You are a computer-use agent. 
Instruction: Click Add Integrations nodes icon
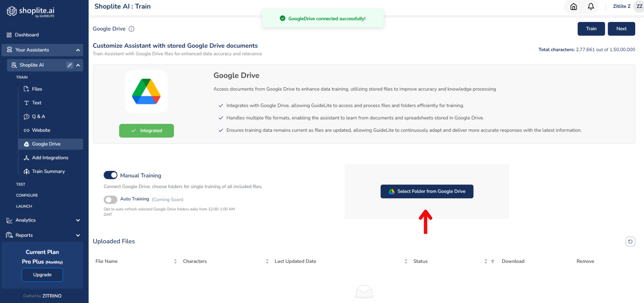click(26, 158)
